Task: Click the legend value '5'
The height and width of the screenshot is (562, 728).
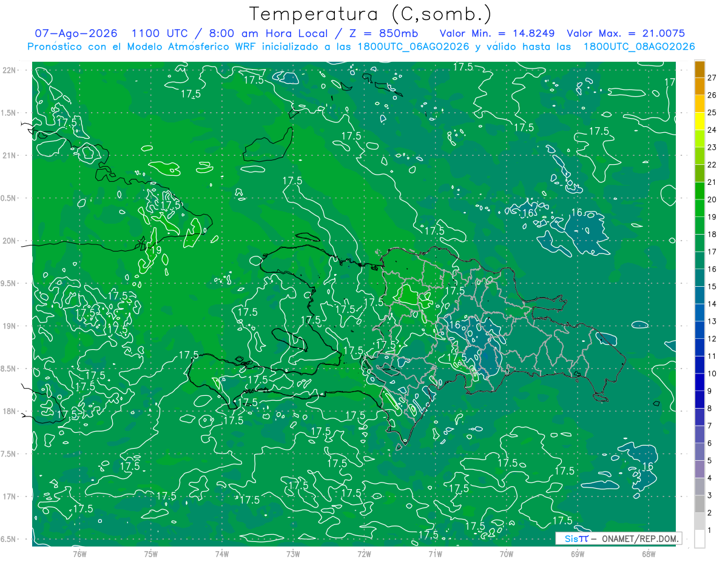Action: 710,461
